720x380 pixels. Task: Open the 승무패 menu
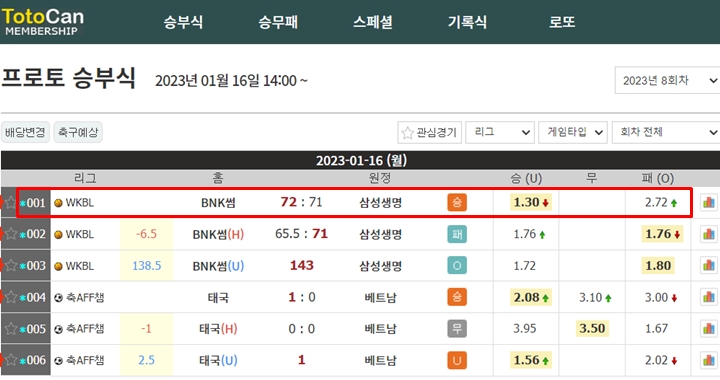[x=278, y=22]
